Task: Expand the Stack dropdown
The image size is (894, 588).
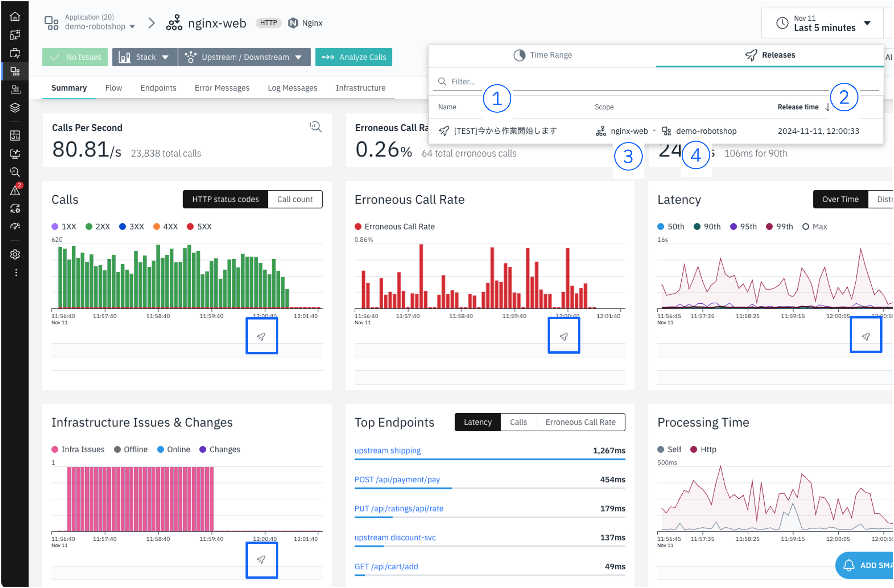Action: (144, 57)
